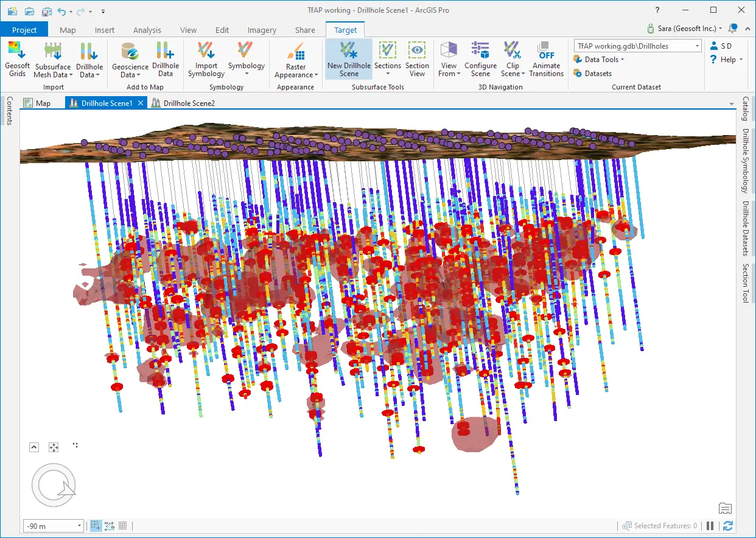Open the Drillhole Symbology side pane
Screen dimensions: 756x538
pyautogui.click(x=745, y=160)
